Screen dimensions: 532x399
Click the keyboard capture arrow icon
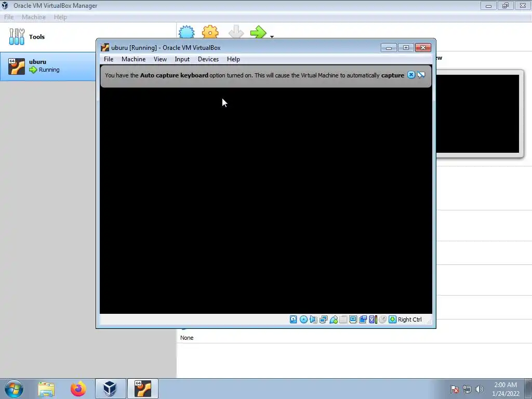(x=393, y=320)
